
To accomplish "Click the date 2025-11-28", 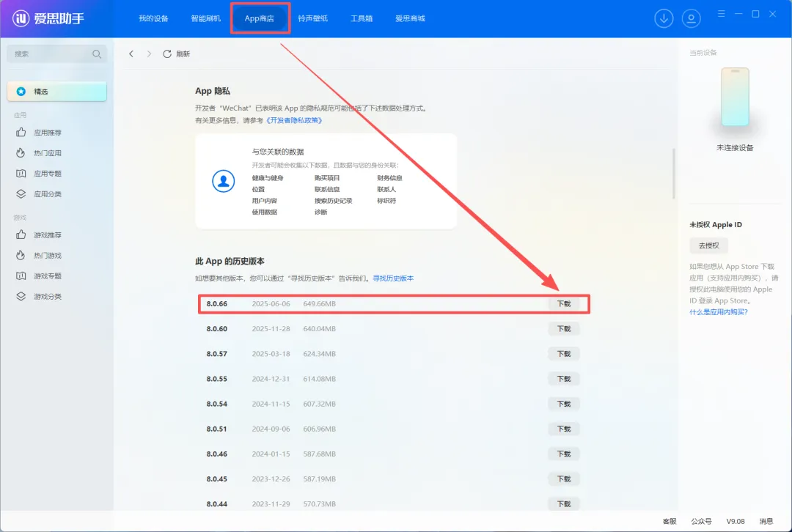I will click(x=271, y=328).
